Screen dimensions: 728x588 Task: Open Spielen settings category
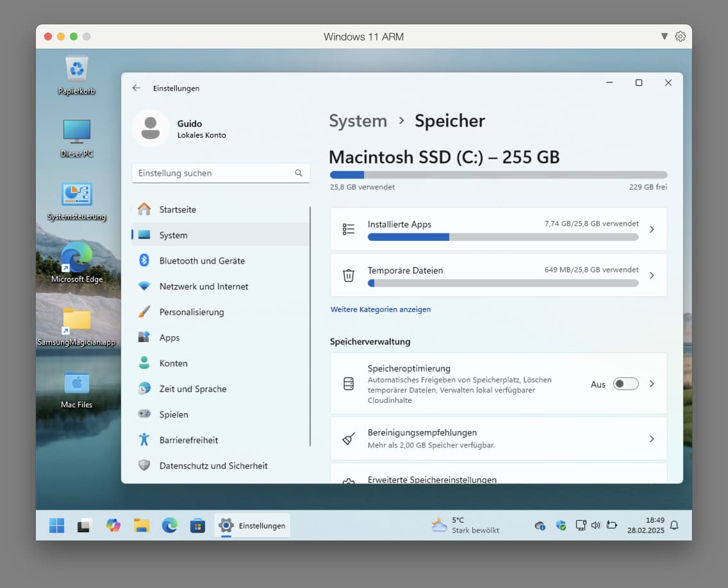coord(220,414)
